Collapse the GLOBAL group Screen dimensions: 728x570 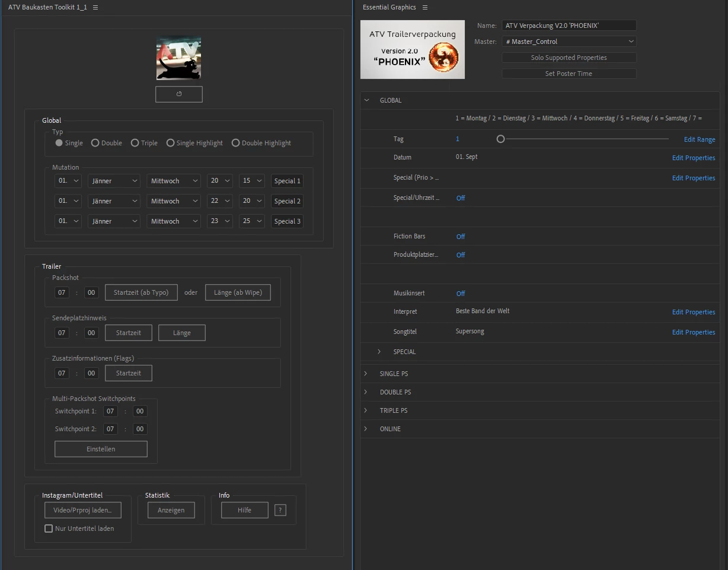click(366, 100)
